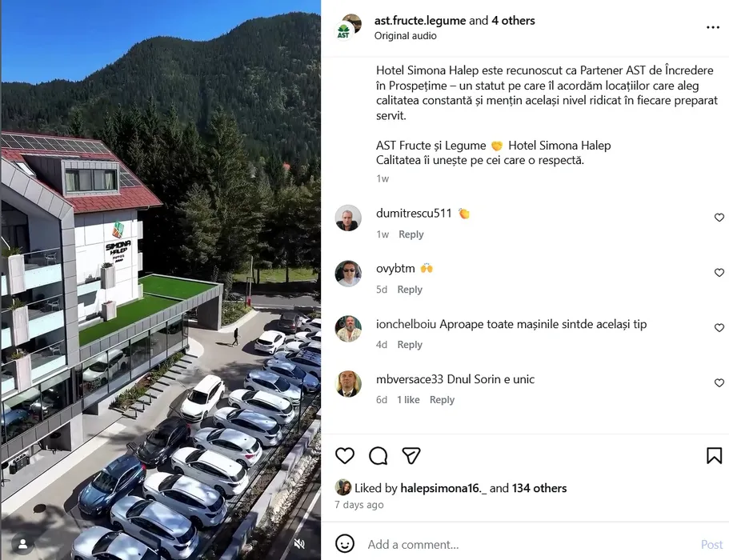The width and height of the screenshot is (729, 560).
Task: Open halepsimona16._ profile link
Action: click(443, 488)
